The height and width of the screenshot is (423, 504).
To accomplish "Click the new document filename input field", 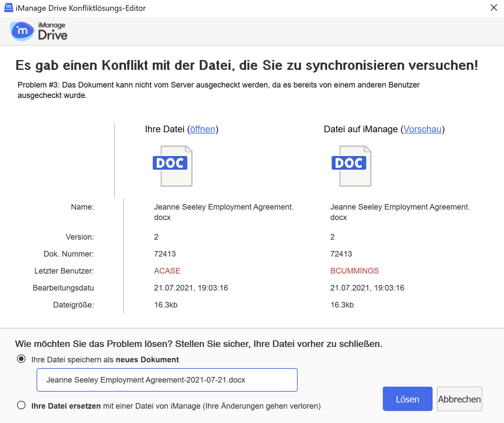I will 167,380.
